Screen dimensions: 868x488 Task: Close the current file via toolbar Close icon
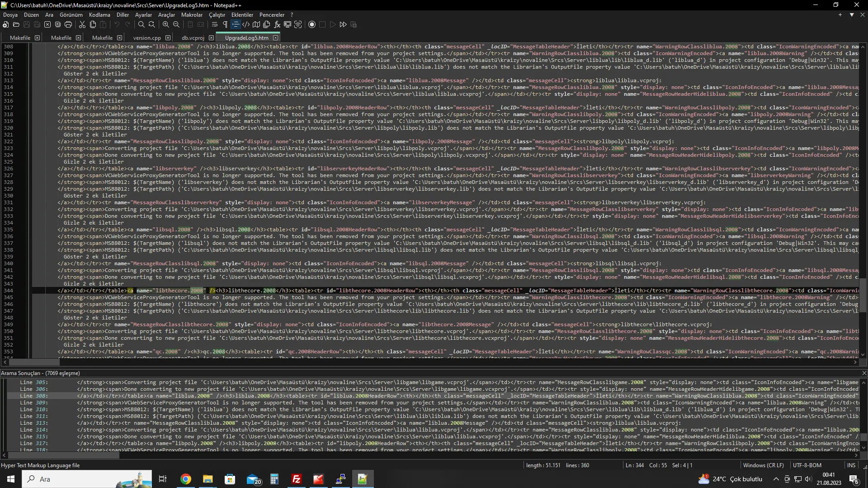tap(47, 24)
